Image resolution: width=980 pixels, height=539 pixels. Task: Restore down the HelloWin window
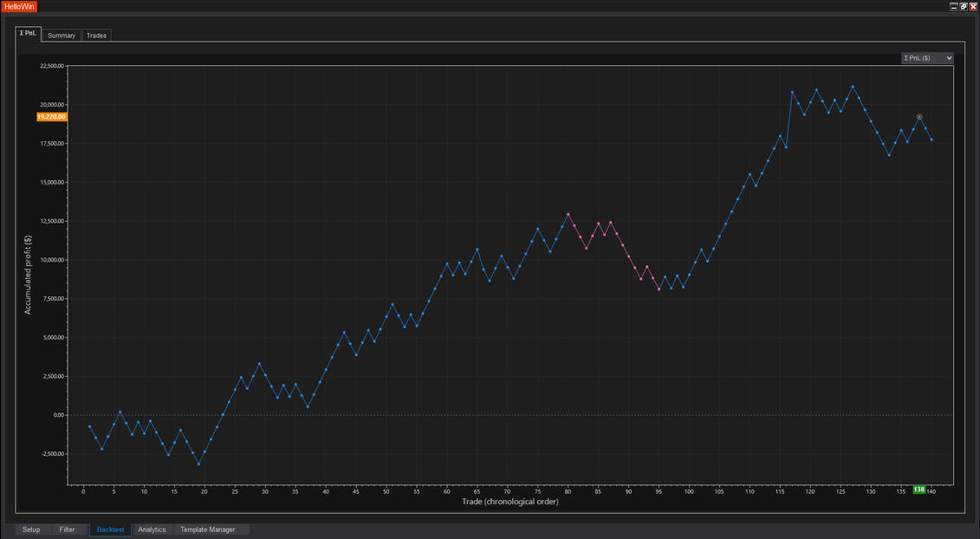click(x=964, y=6)
